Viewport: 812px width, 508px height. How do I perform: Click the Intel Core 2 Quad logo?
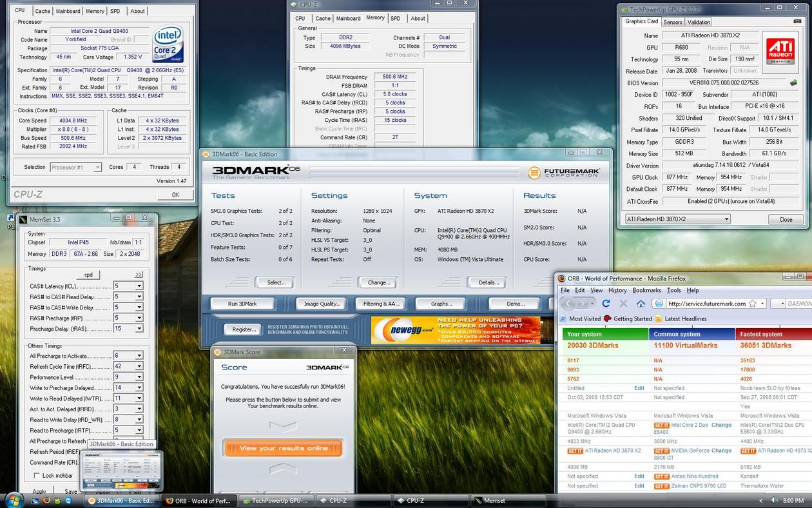click(168, 44)
